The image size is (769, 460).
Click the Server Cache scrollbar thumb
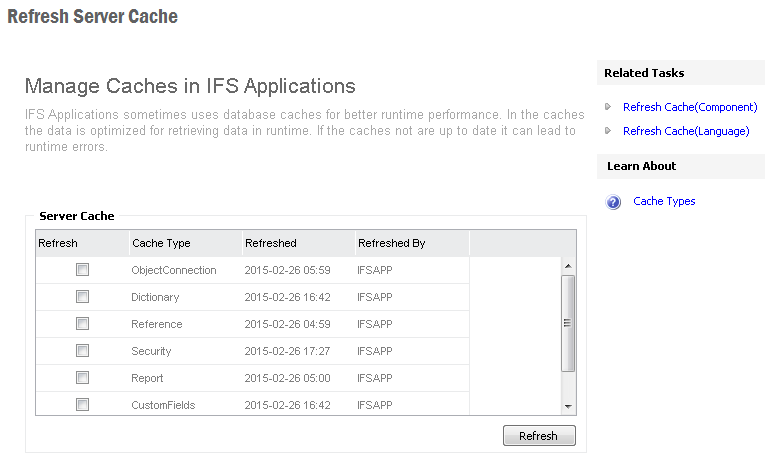pyautogui.click(x=568, y=323)
